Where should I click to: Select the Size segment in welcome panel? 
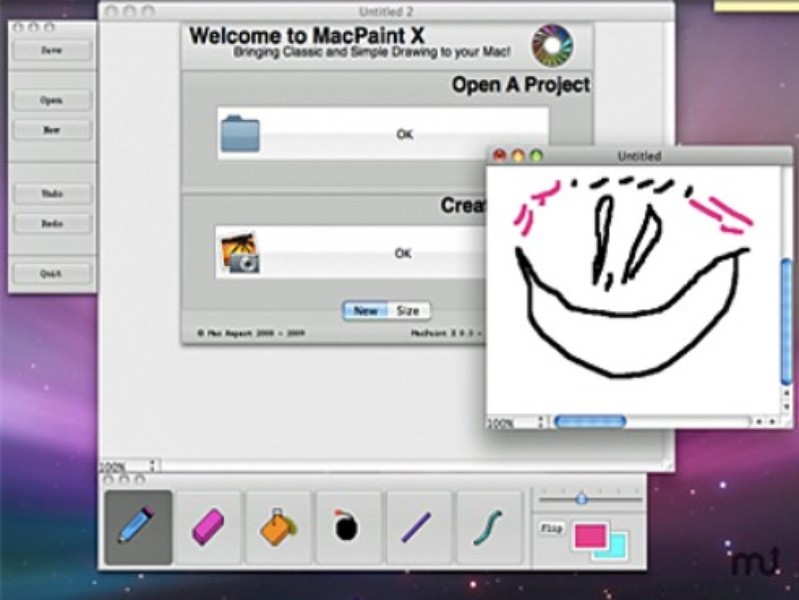point(408,311)
